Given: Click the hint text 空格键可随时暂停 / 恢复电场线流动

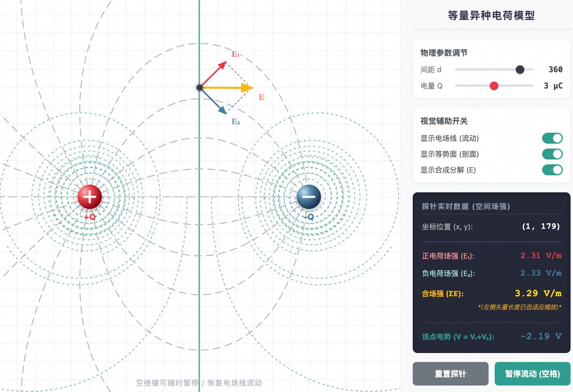Looking at the screenshot, I should pos(199,383).
